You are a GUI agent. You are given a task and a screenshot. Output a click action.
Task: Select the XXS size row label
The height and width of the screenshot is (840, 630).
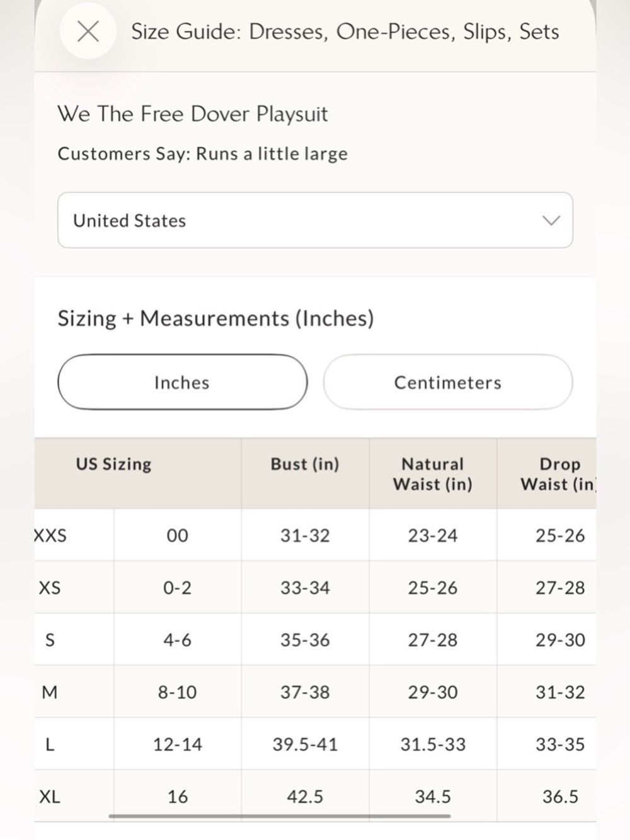pyautogui.click(x=50, y=535)
